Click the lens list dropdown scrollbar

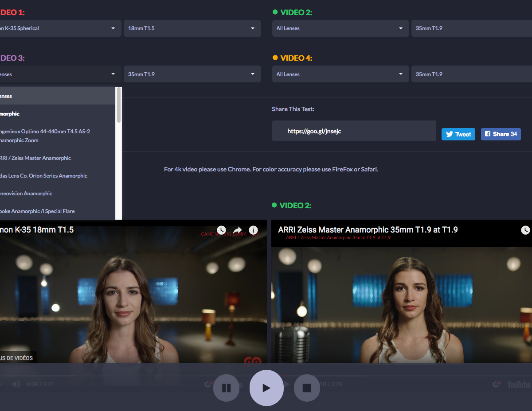(118, 105)
